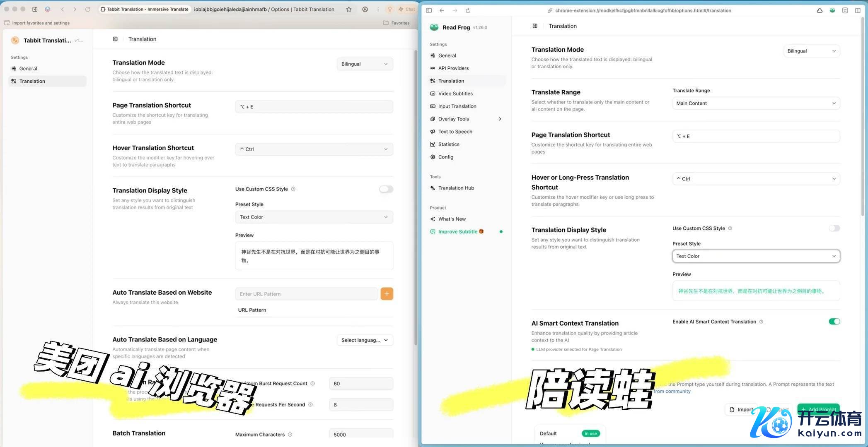Screen dimensions: 868x447
Task: Click the Read Frog logo icon
Action: point(434,27)
